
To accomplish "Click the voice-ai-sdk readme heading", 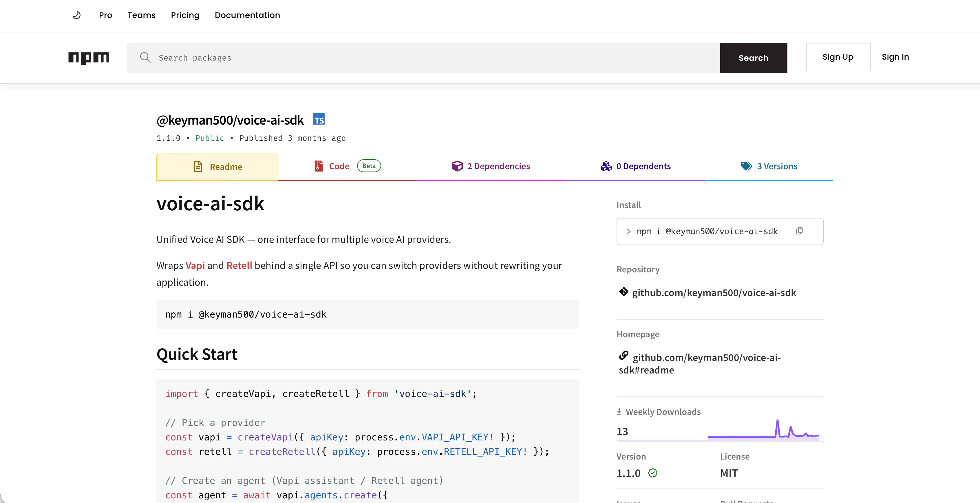I will (210, 203).
